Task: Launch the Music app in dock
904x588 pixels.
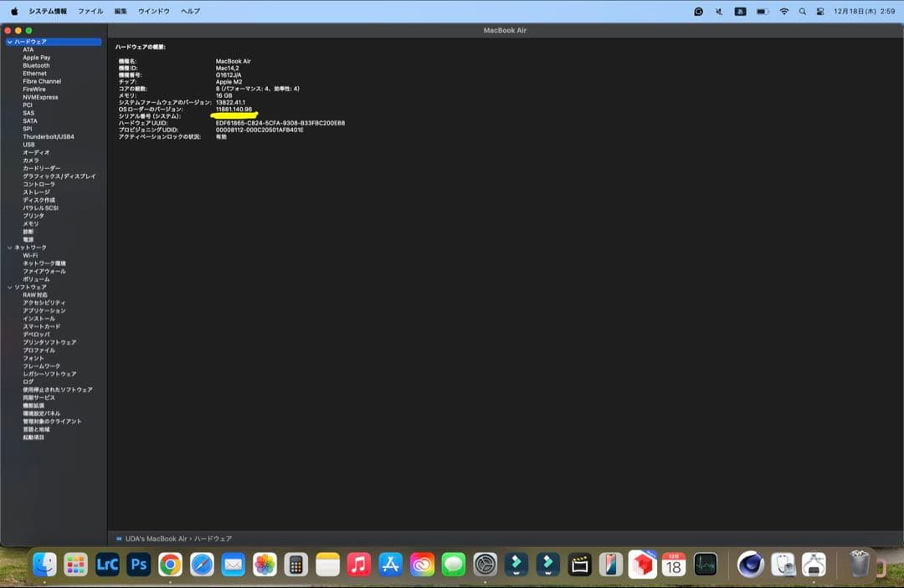Action: (x=359, y=565)
